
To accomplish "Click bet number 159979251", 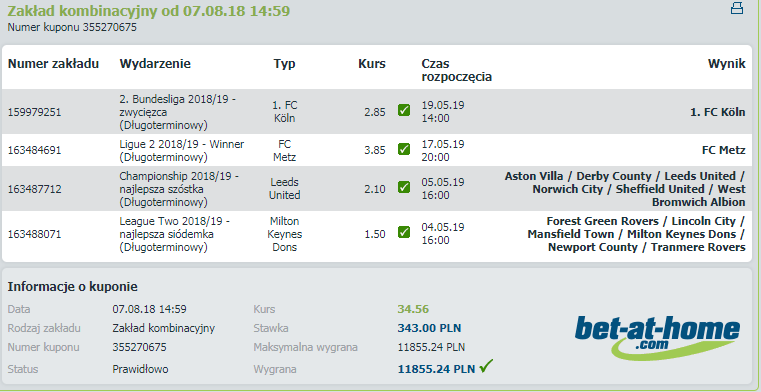I will tap(34, 112).
